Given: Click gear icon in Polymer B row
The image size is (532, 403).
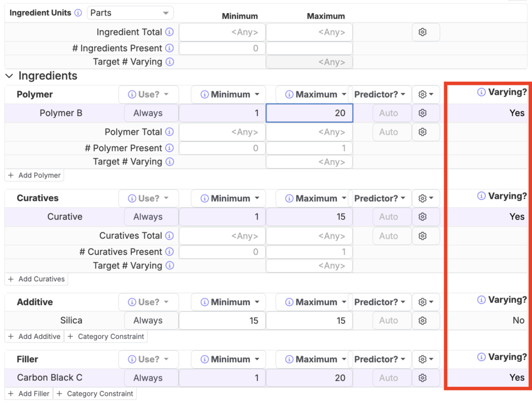Looking at the screenshot, I should [x=422, y=113].
